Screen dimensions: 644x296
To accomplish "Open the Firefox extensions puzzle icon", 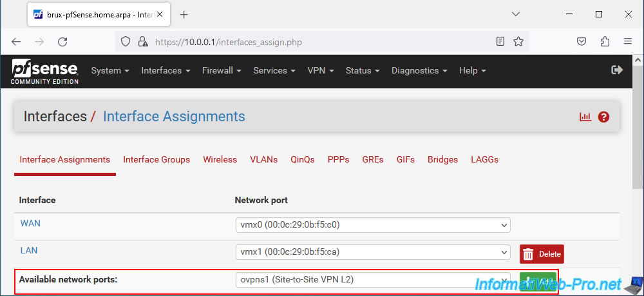I will point(605,41).
